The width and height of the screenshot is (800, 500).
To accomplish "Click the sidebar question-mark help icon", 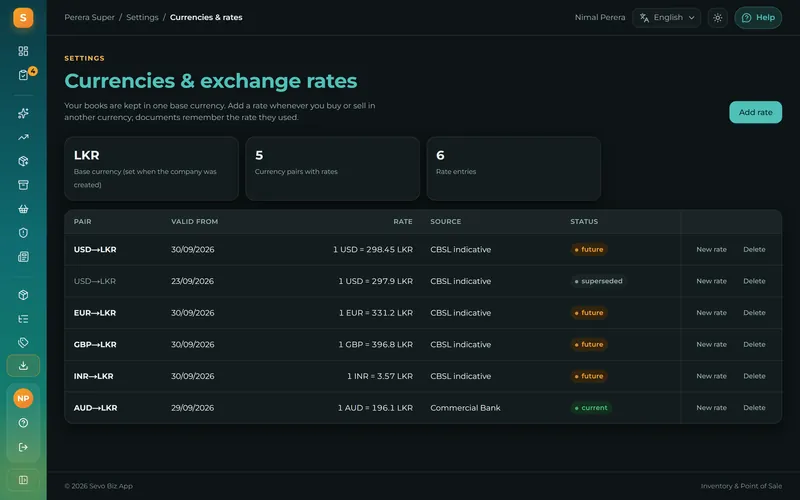I will 23,423.
